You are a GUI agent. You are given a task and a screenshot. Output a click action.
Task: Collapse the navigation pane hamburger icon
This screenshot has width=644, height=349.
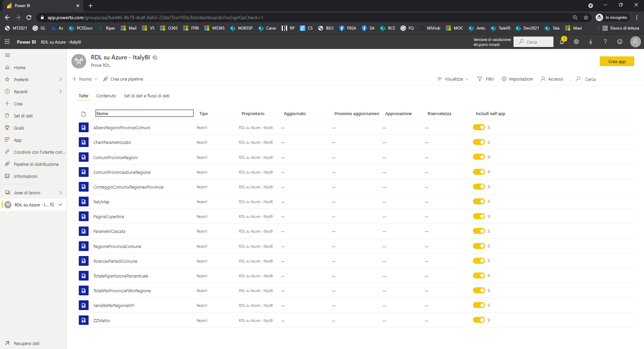7,55
